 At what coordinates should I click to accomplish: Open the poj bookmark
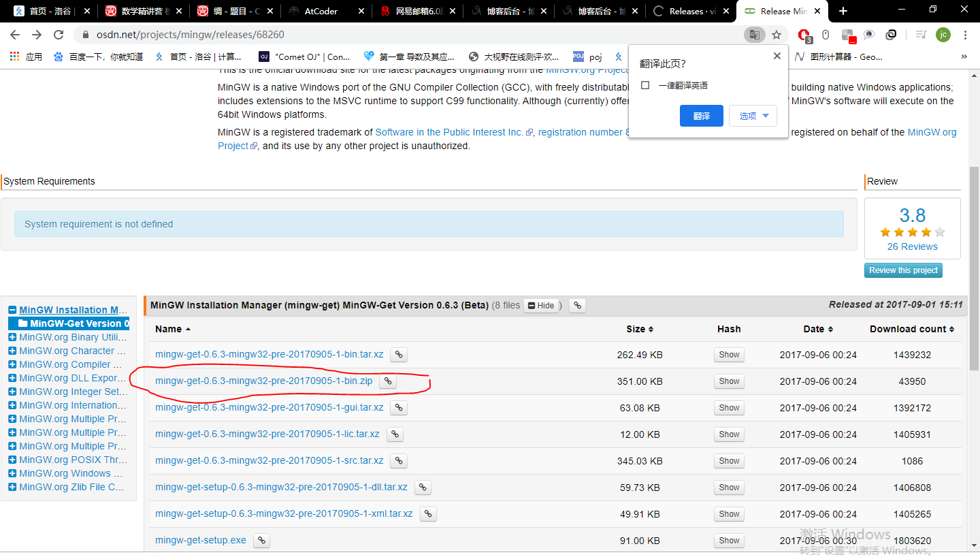587,57
